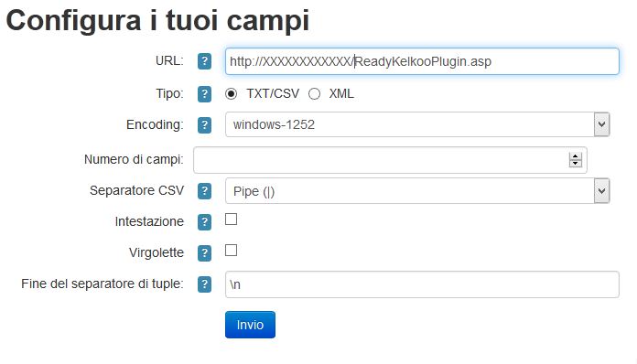Click the Configura i tuoi campi heading

(x=157, y=20)
